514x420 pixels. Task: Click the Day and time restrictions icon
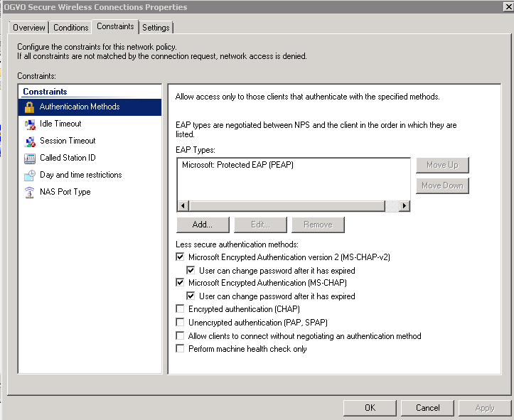tap(29, 176)
